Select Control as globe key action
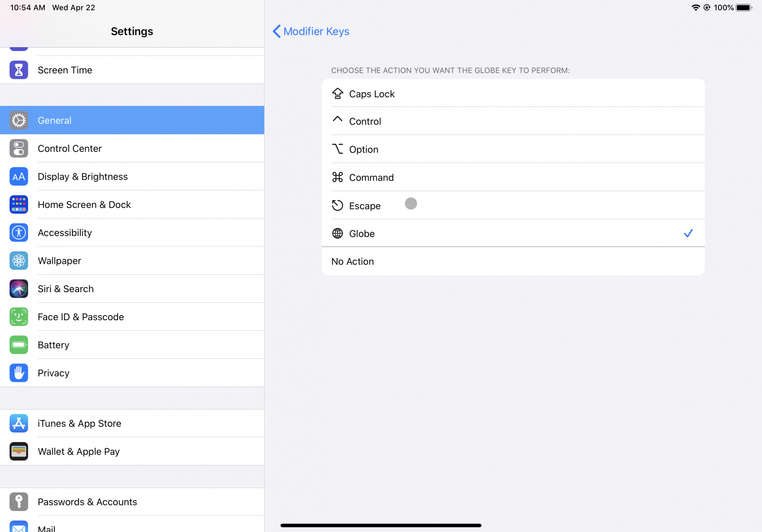762x532 pixels. [513, 121]
